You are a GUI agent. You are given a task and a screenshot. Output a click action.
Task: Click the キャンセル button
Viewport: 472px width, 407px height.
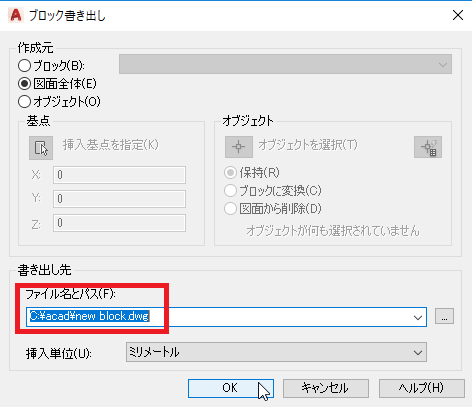tap(326, 388)
